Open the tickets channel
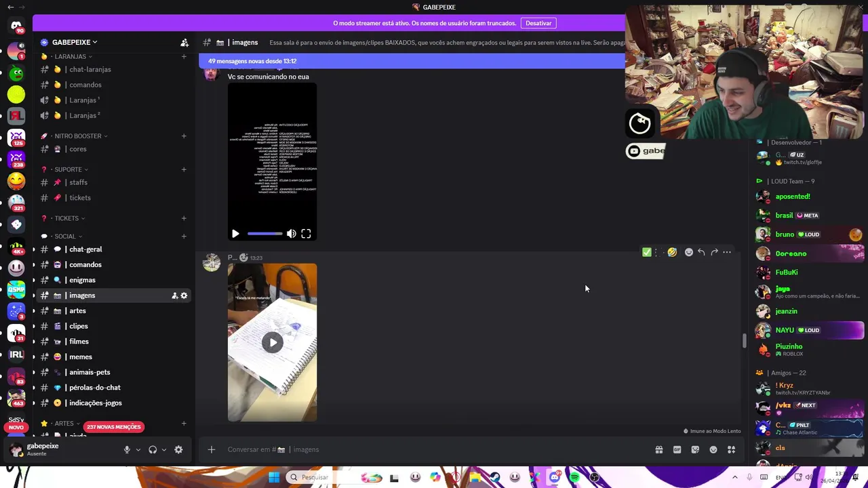Screen dimensions: 868x488 pyautogui.click(x=114, y=198)
